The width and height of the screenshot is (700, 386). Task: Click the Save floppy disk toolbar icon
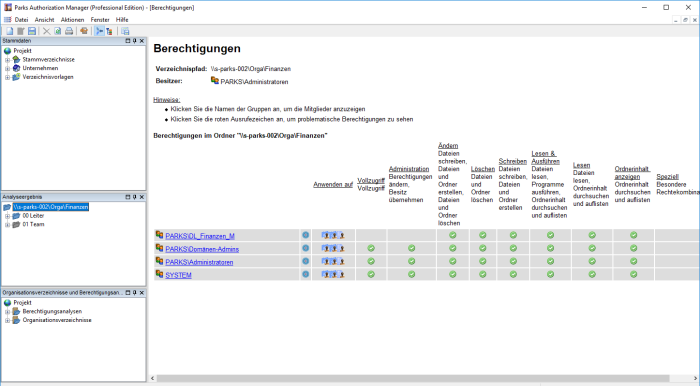(32, 31)
